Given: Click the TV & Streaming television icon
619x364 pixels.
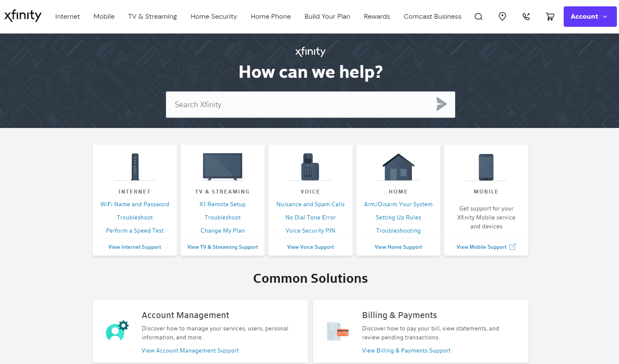Looking at the screenshot, I should [222, 166].
